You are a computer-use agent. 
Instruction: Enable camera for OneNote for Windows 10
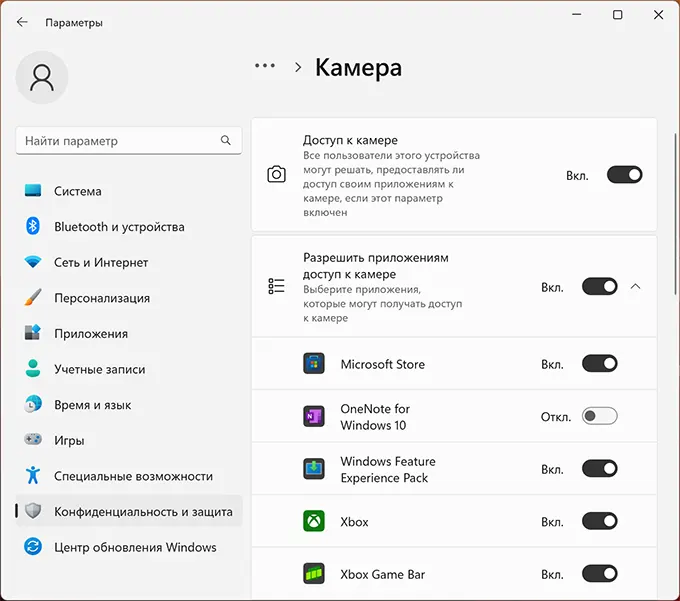599,416
